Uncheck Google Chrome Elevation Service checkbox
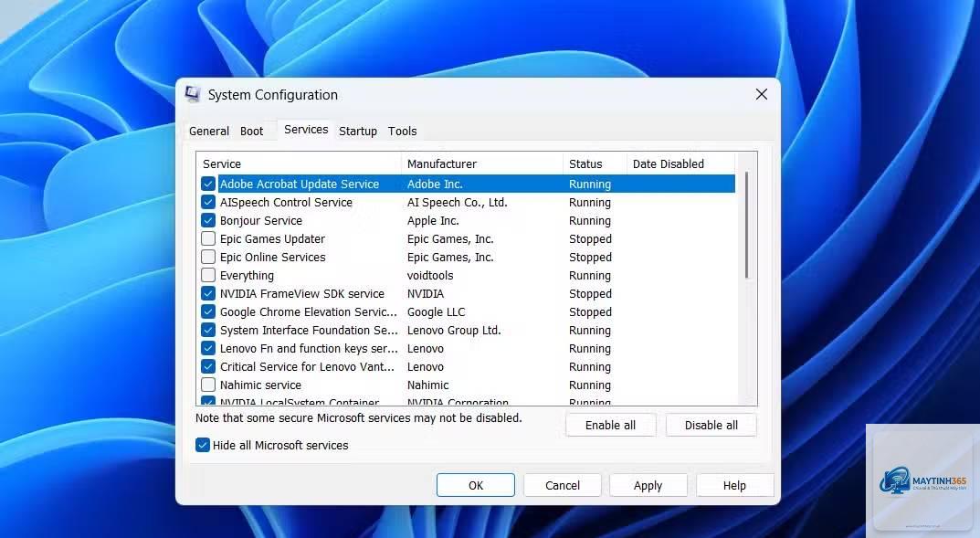Image resolution: width=980 pixels, height=538 pixels. pyautogui.click(x=208, y=311)
